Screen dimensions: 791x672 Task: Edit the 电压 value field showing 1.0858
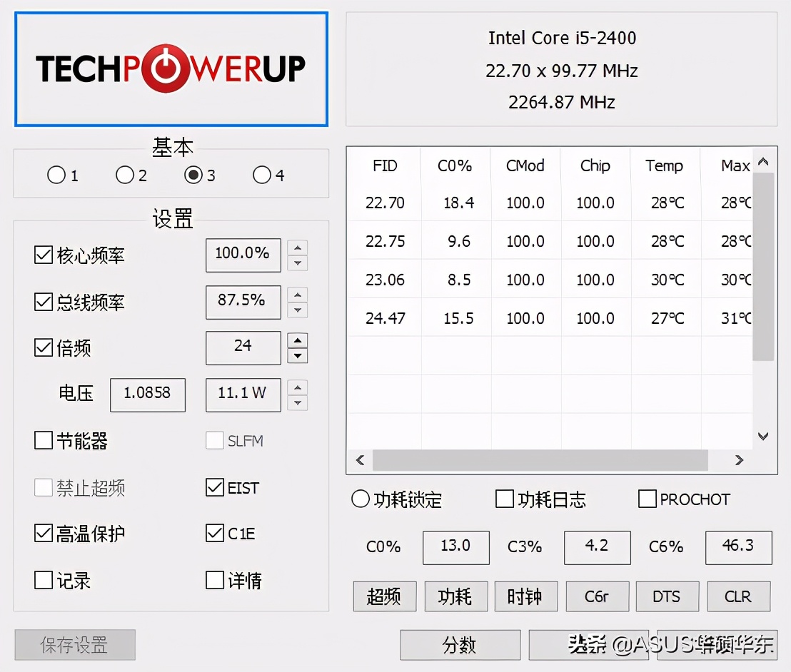pos(147,394)
